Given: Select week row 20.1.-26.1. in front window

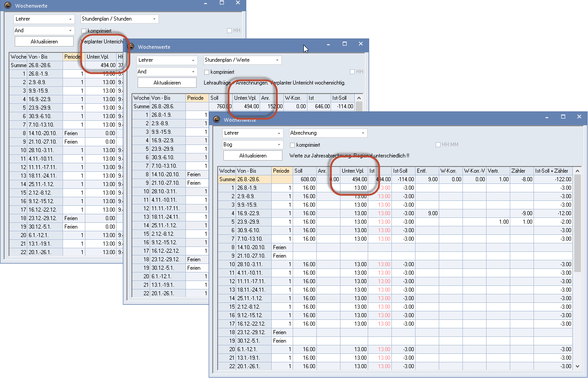Looking at the screenshot, I should [x=395, y=366].
